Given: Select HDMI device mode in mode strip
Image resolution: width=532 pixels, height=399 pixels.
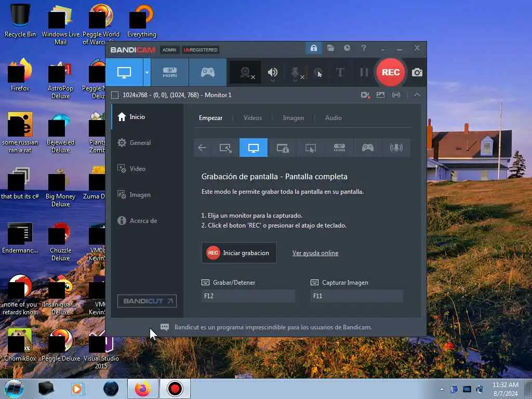Looking at the screenshot, I should point(339,148).
